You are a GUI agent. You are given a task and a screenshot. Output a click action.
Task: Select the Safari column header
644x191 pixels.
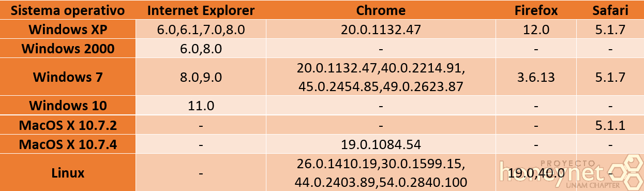(610, 10)
